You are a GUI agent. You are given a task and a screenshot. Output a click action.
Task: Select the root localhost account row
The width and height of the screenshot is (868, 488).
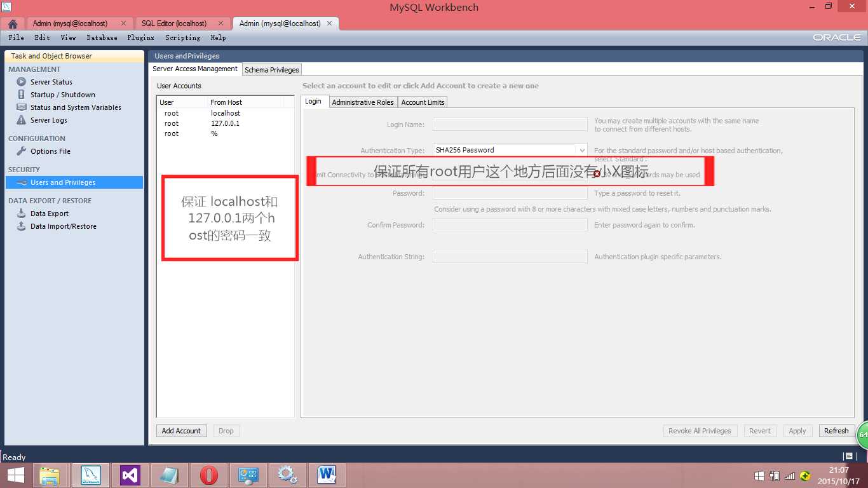pos(226,113)
